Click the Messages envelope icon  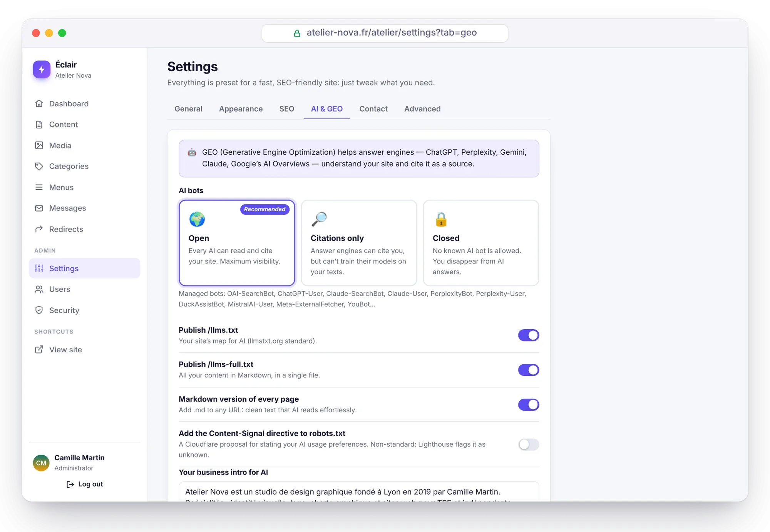click(x=39, y=208)
